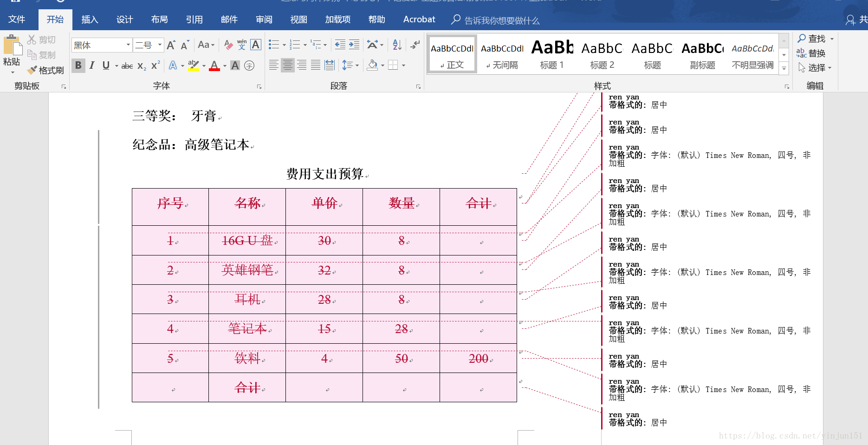Apply the 标题 1 heading style
This screenshot has height=445, width=868.
click(552, 54)
